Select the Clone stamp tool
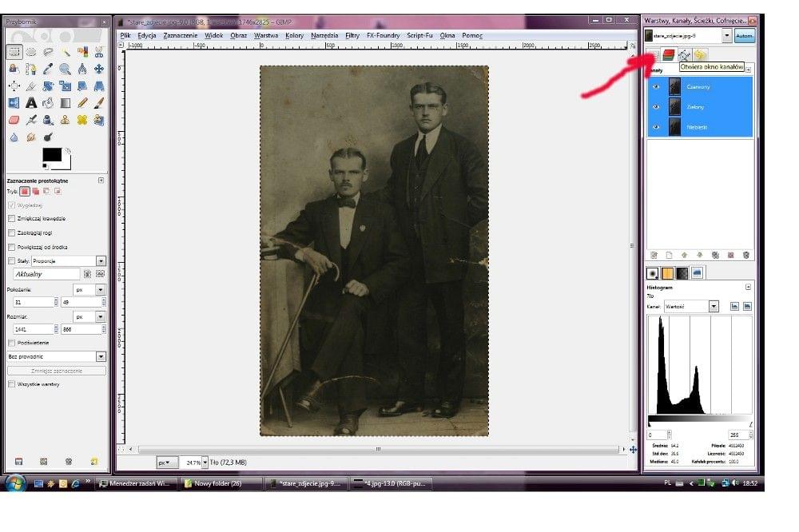799x532 pixels. pos(66,120)
